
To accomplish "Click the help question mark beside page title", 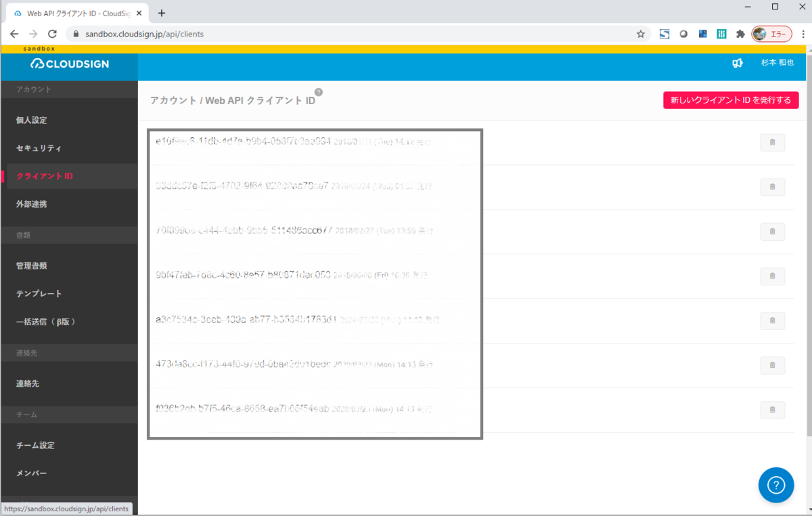I will click(319, 93).
